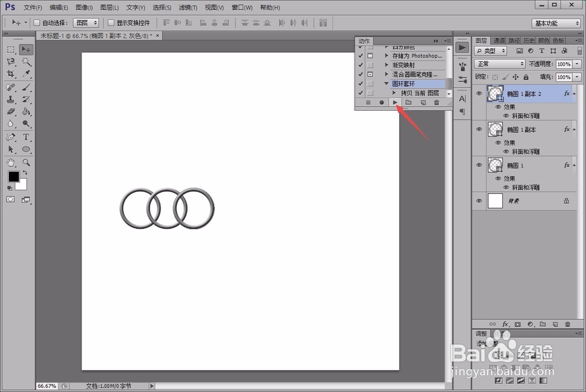Enable Auto-Select checkbox

pyautogui.click(x=36, y=23)
